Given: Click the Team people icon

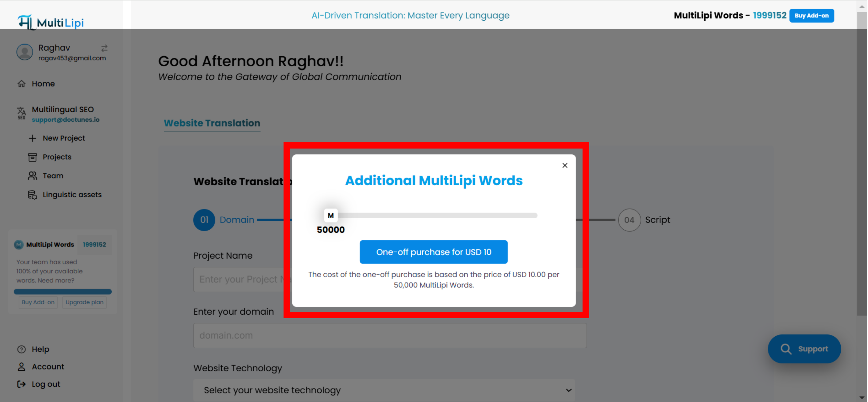Looking at the screenshot, I should pos(32,176).
